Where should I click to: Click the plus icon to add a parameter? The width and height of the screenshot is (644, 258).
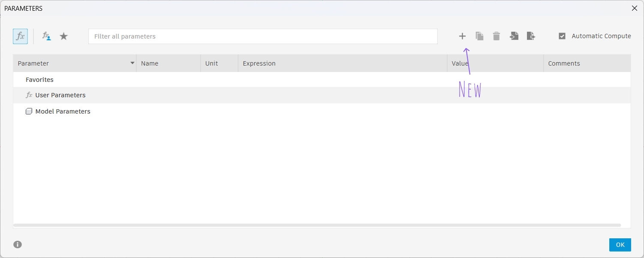[462, 36]
